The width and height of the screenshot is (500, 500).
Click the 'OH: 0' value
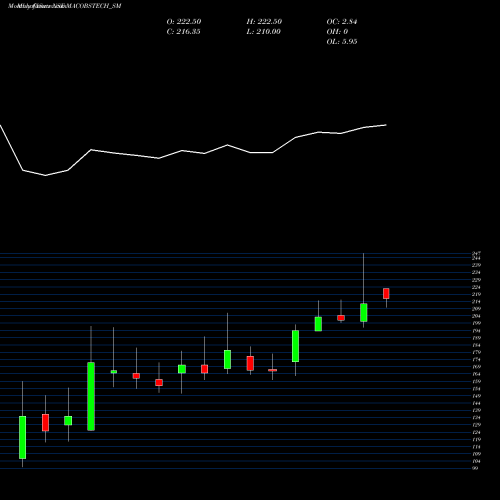tap(337, 32)
